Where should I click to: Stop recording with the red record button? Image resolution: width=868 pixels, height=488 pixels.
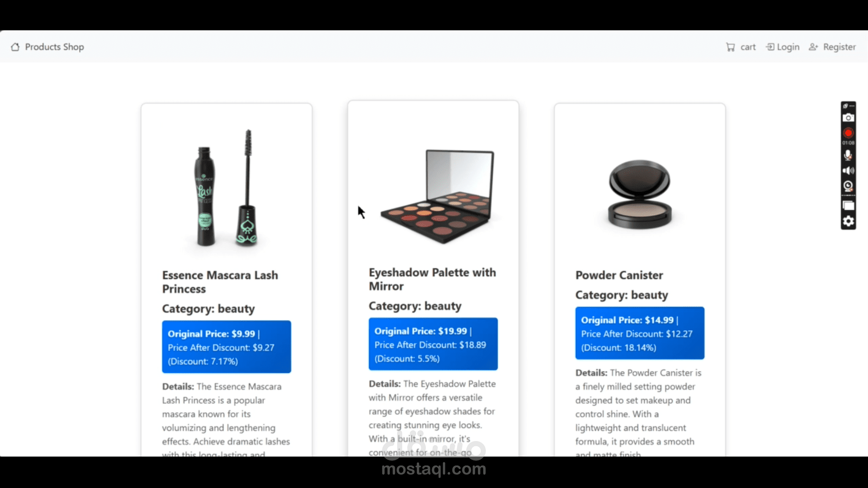tap(848, 133)
